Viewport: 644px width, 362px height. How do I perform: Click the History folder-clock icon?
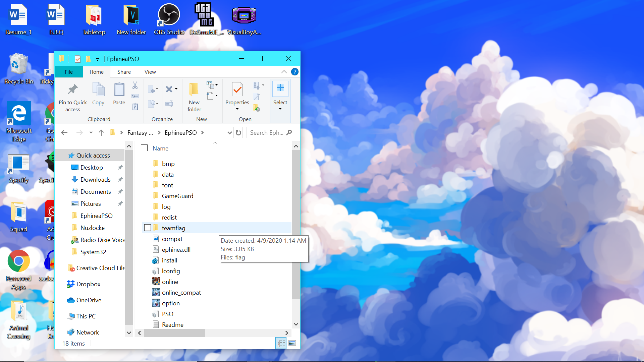(257, 108)
